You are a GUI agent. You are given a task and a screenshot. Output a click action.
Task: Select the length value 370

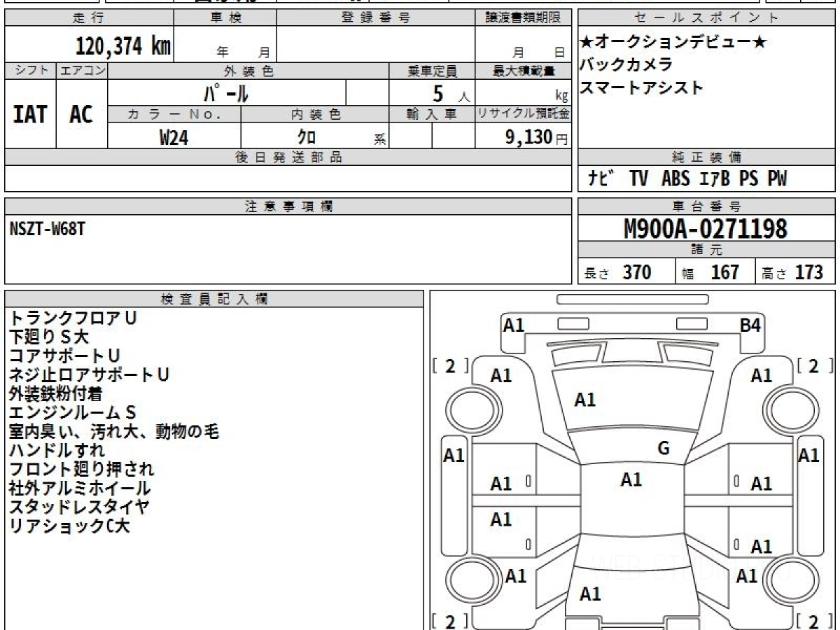(x=637, y=272)
